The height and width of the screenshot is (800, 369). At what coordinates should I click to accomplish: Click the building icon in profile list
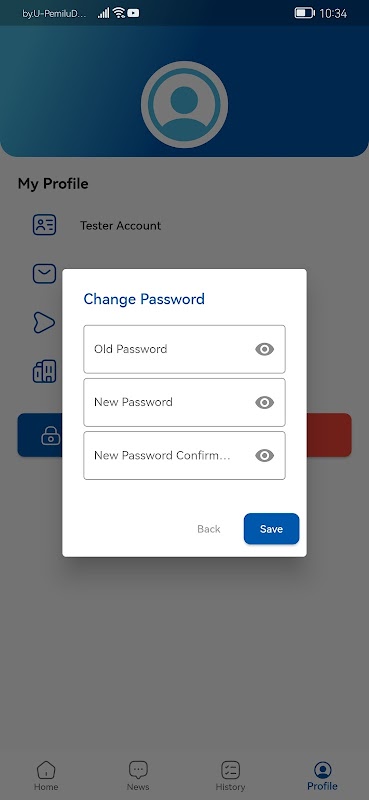44,371
